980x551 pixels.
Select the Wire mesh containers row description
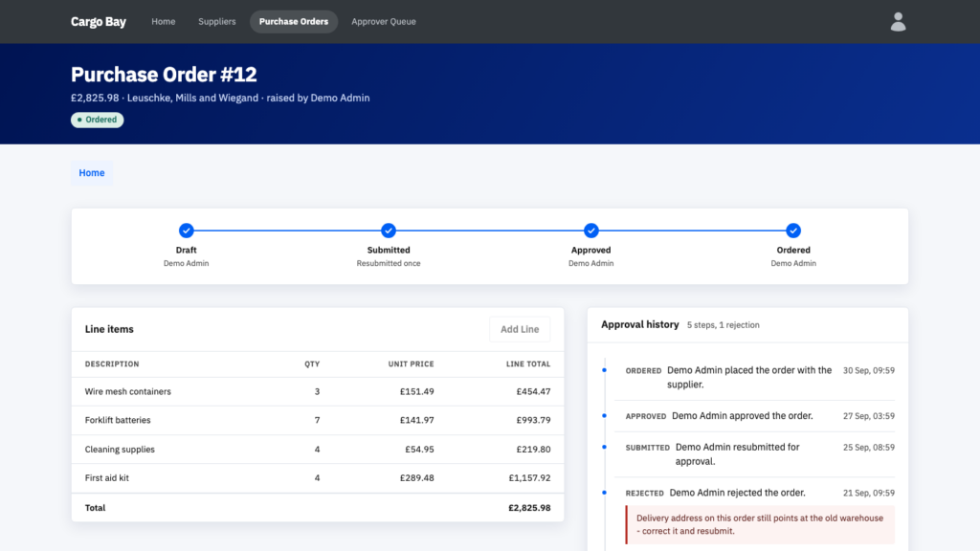[x=128, y=391]
